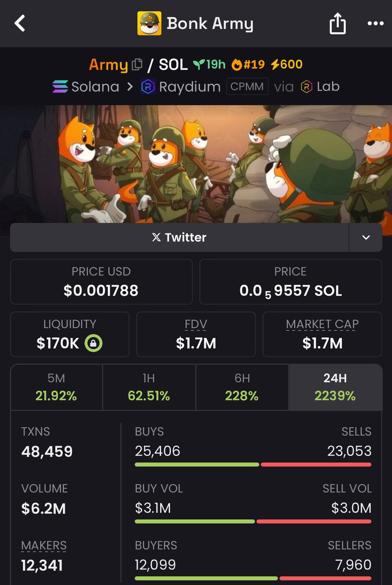Tap the fire trending #19 badge
The height and width of the screenshot is (585, 392).
(x=248, y=64)
